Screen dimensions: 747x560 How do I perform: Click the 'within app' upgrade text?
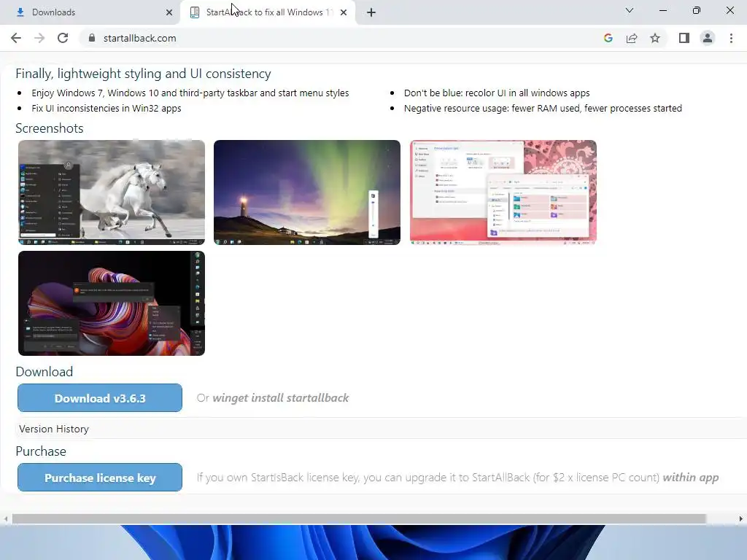tap(691, 478)
